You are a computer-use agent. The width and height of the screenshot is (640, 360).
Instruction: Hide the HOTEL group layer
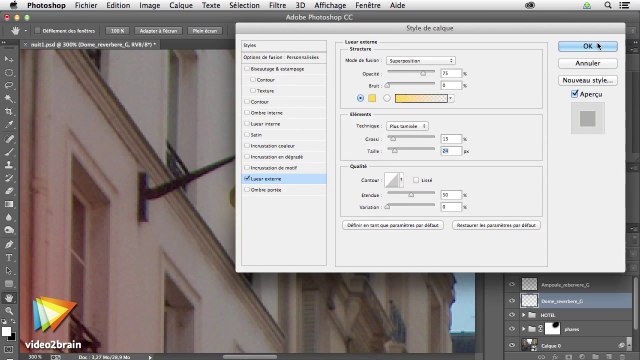click(512, 315)
